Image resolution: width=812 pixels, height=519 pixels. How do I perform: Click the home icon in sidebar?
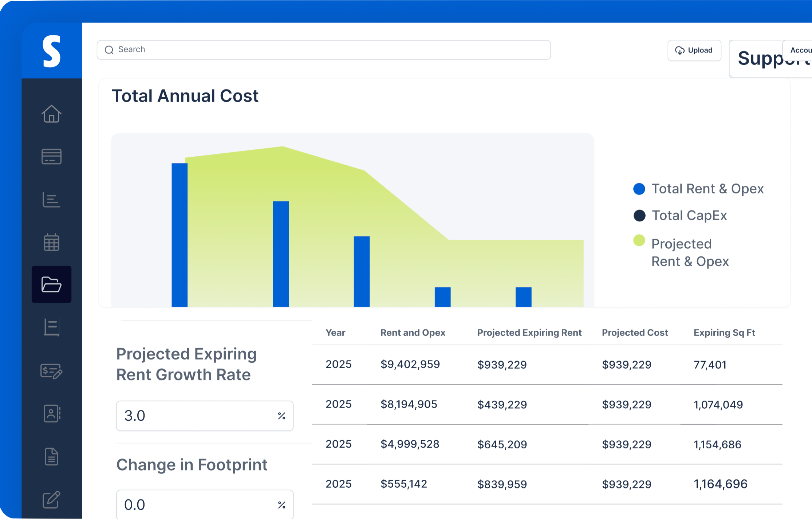(51, 114)
